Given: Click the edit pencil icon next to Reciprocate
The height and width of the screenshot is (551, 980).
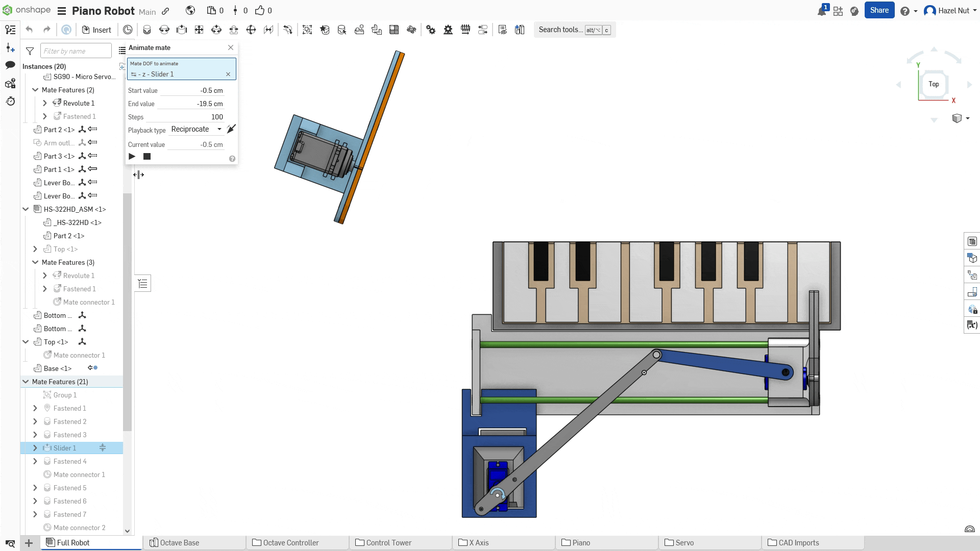Looking at the screenshot, I should pyautogui.click(x=231, y=129).
